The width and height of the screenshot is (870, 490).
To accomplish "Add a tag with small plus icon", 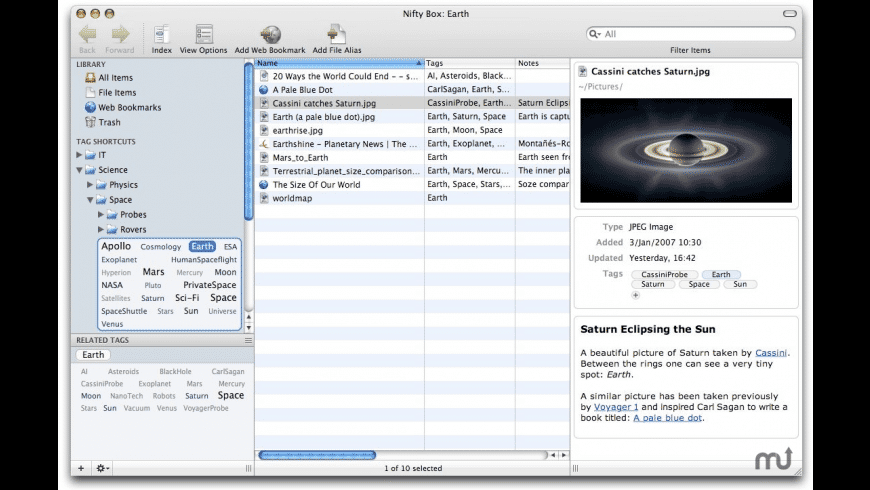I will point(635,295).
